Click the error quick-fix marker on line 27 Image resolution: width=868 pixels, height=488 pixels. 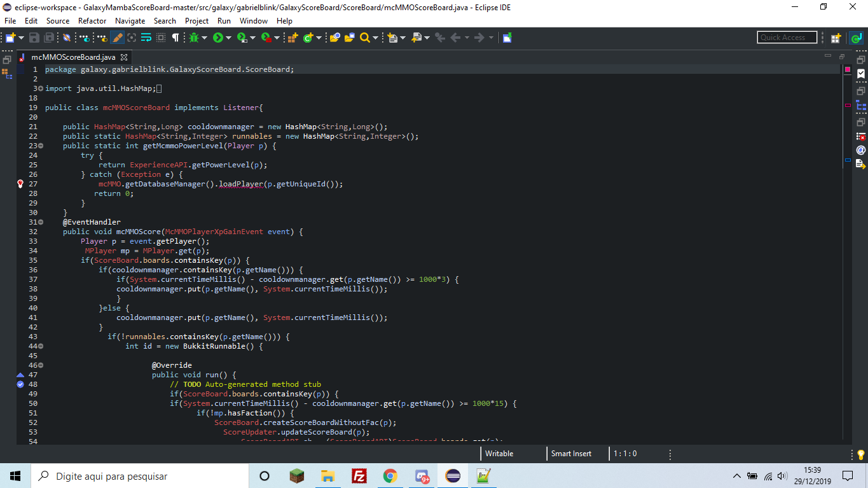click(x=20, y=184)
